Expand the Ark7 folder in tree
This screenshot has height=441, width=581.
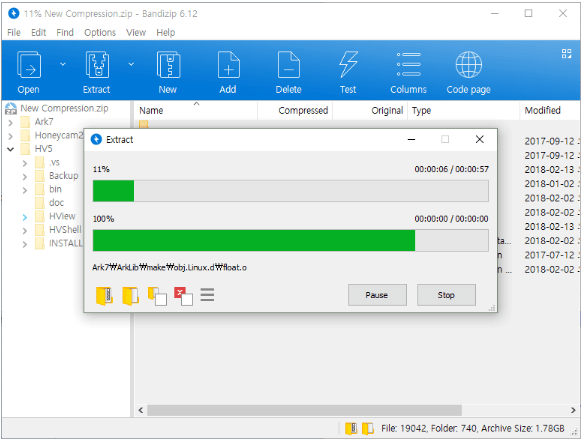[x=10, y=123]
